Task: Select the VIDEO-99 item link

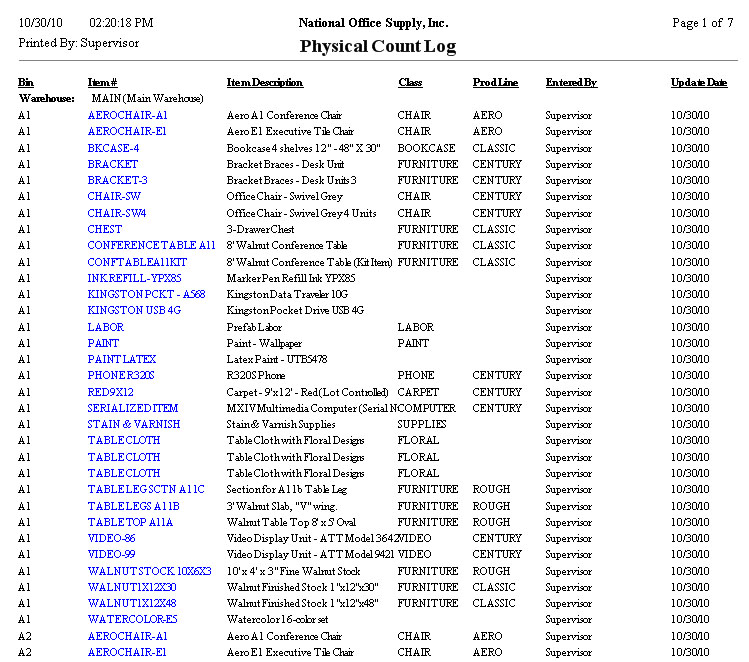Action: point(111,554)
